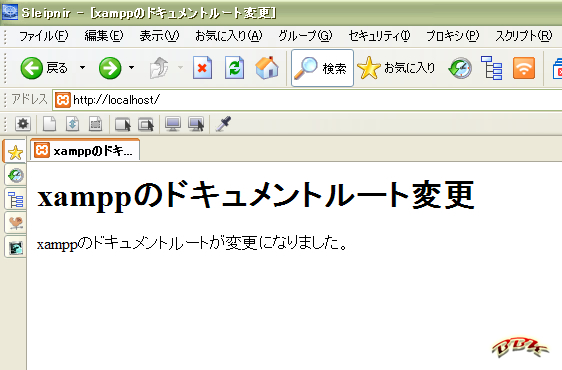The height and width of the screenshot is (370, 562).
Task: Click the heading xamppのドキュメントルート変更
Action: (x=256, y=195)
